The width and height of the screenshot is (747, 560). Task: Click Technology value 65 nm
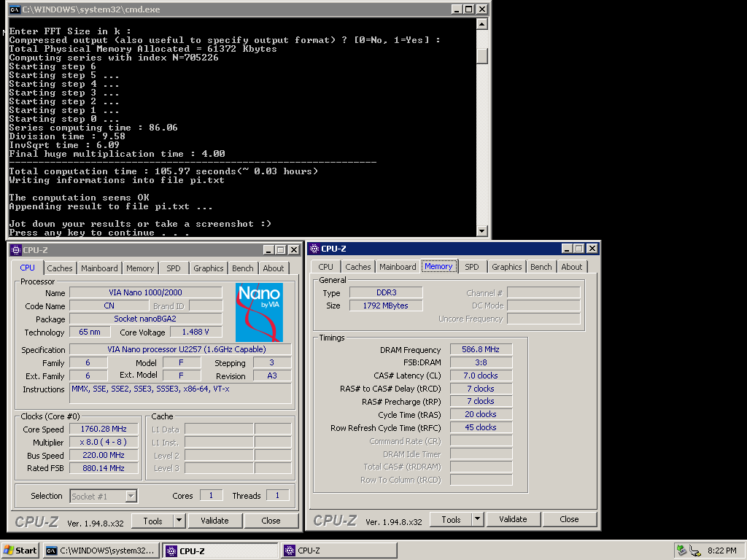[x=90, y=332]
